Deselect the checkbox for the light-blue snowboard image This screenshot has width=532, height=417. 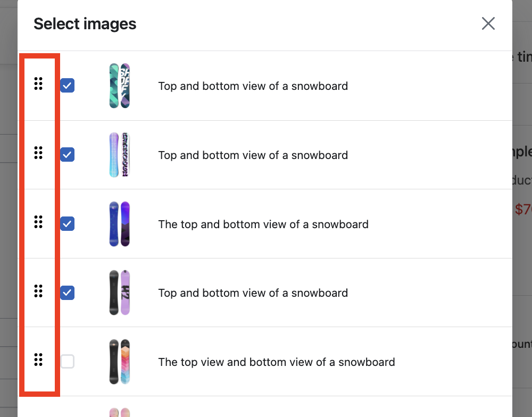pyautogui.click(x=68, y=155)
